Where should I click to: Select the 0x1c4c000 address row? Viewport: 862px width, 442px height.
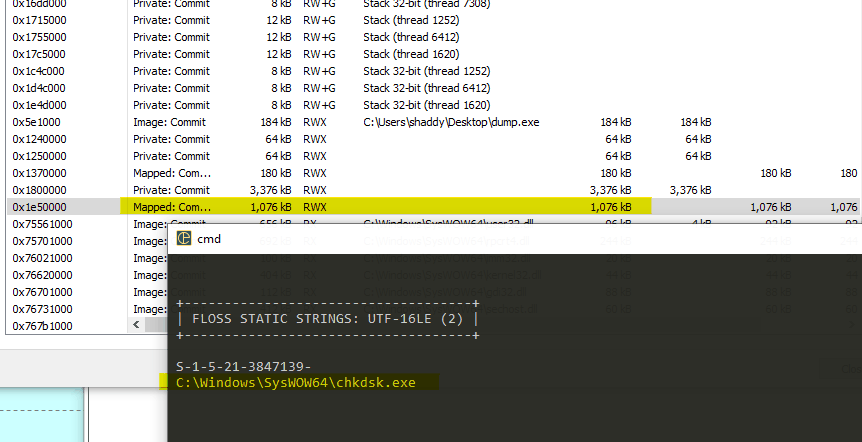tap(38, 71)
